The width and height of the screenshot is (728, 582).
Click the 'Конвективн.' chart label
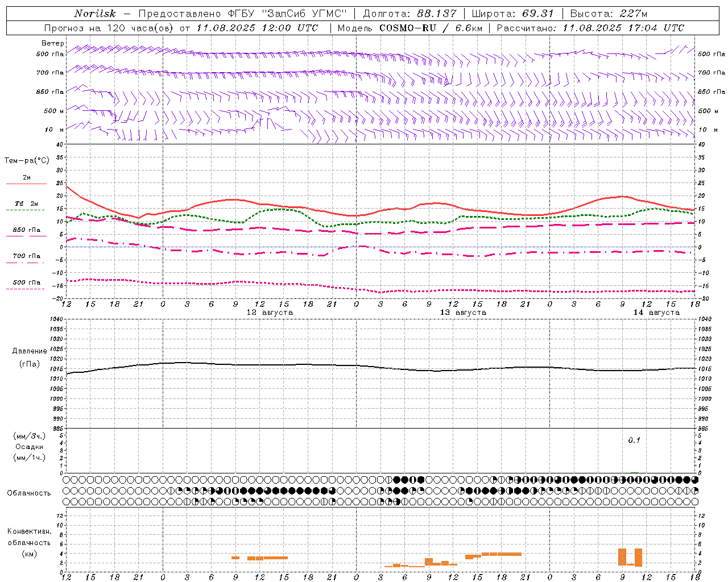click(x=30, y=531)
